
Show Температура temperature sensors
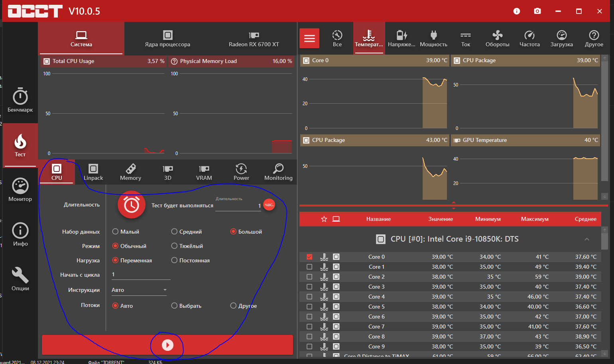pos(369,38)
